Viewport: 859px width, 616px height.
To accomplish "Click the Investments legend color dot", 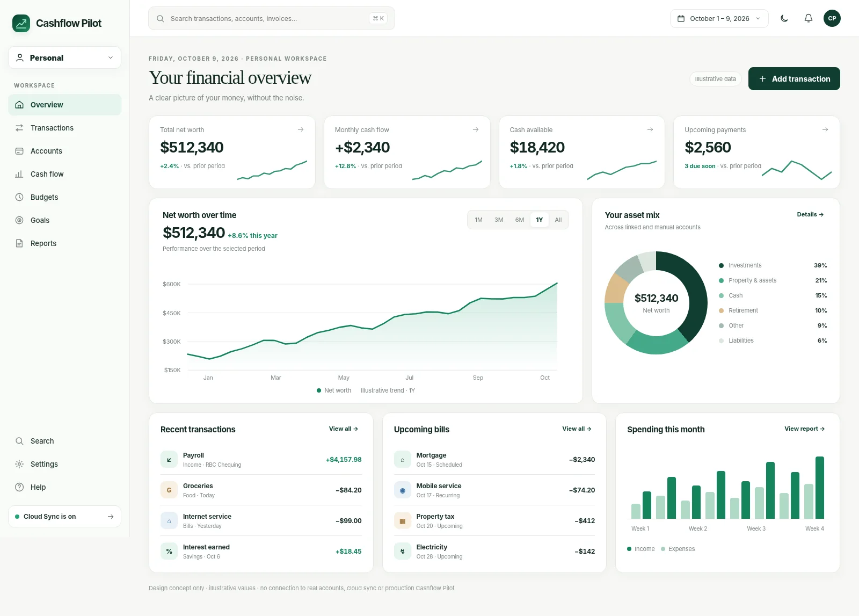I will tap(721, 265).
